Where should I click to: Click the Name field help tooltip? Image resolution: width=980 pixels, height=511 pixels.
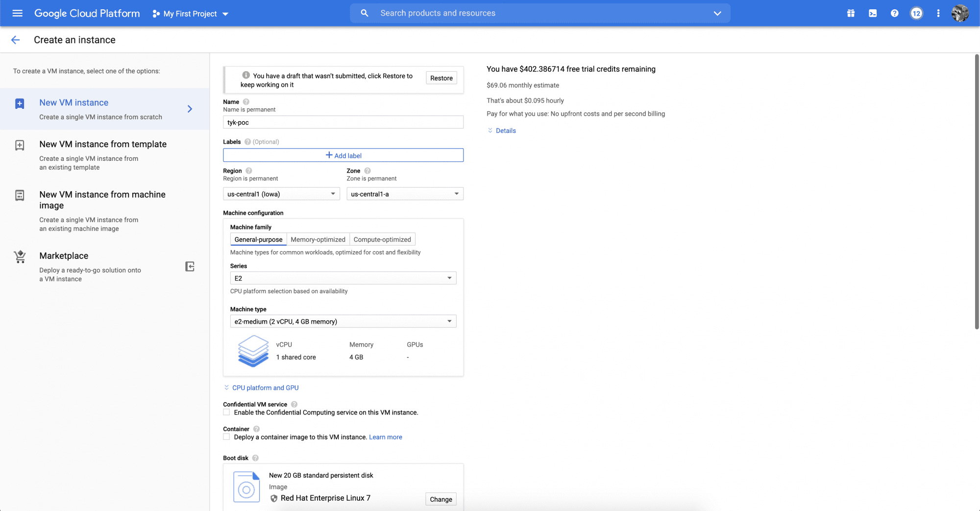tap(246, 102)
